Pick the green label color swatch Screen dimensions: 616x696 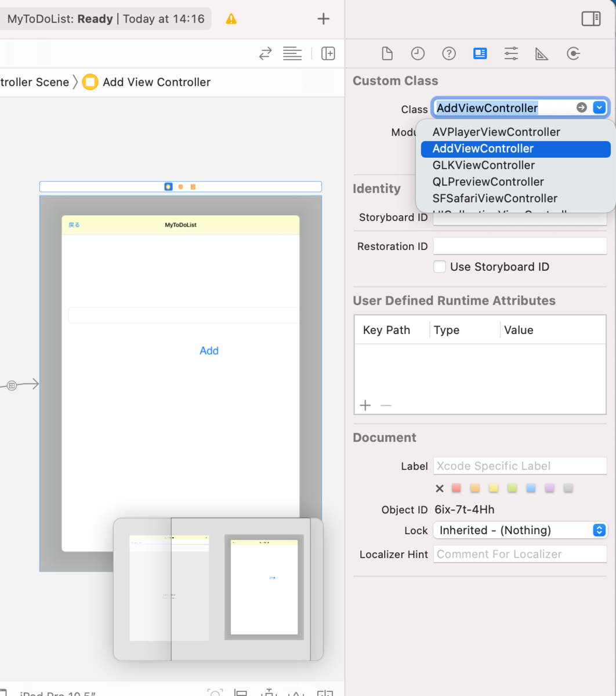512,488
